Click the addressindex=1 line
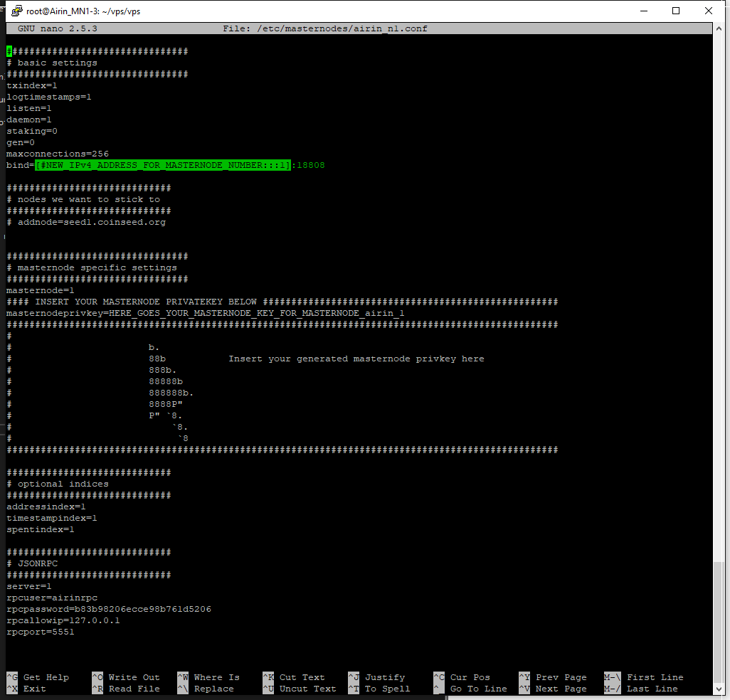Screen dimensions: 730x700 [46, 507]
